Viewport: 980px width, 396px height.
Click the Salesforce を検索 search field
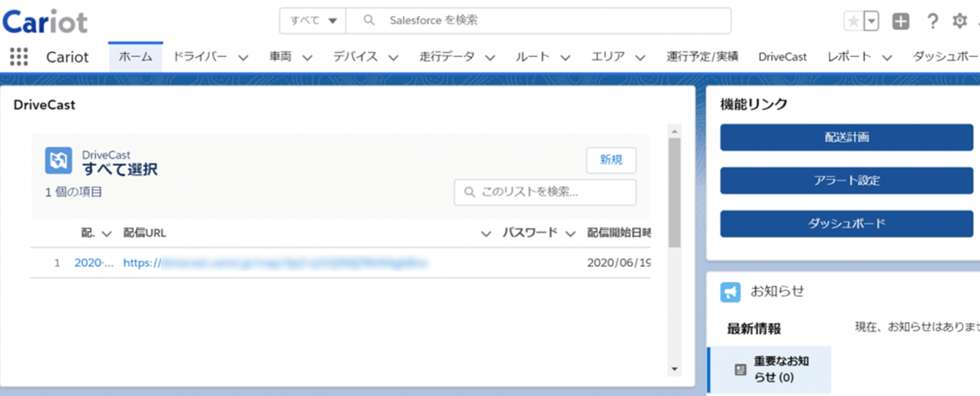pyautogui.click(x=538, y=20)
